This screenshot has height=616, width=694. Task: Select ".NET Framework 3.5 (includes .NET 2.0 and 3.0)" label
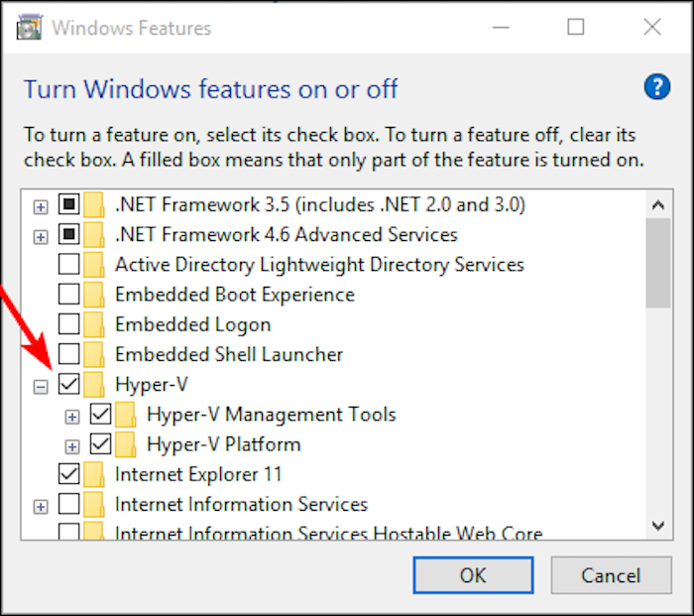(320, 205)
